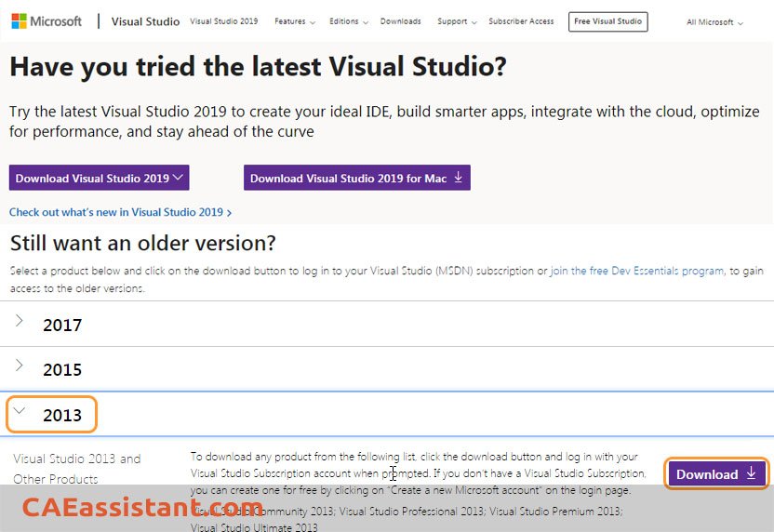
Task: Expand the Editions menu
Action: click(x=349, y=21)
